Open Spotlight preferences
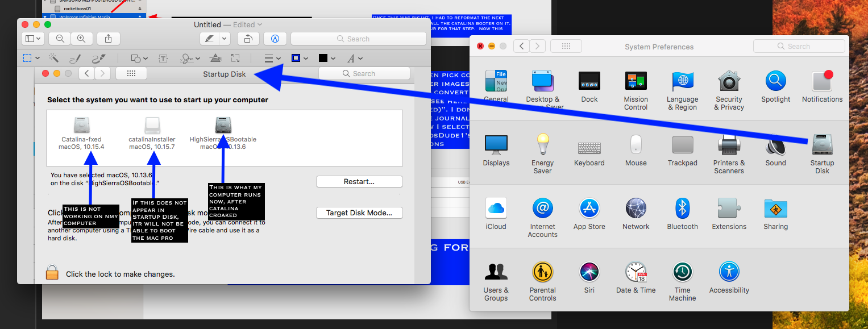This screenshot has width=868, height=329. coord(776,86)
